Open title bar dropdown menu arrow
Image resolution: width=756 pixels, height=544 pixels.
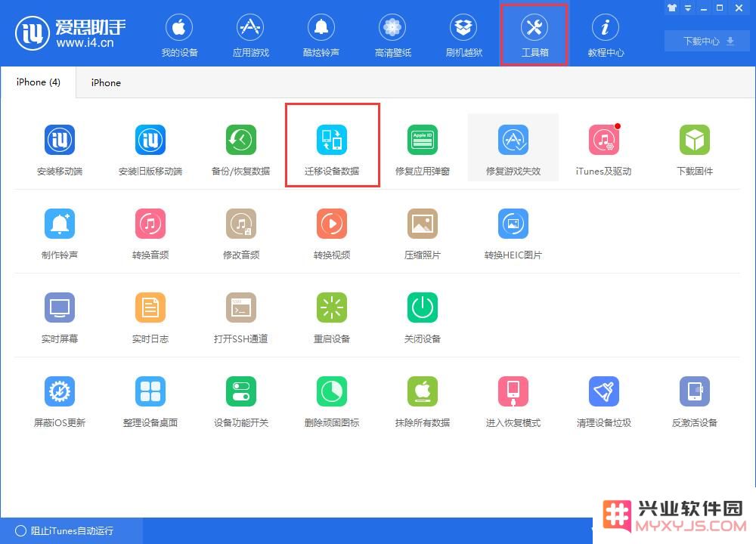pyautogui.click(x=688, y=8)
